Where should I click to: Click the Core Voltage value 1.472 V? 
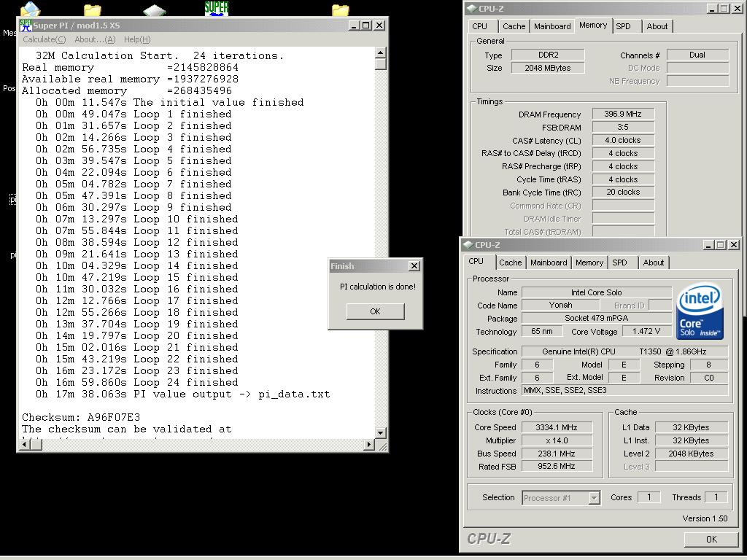click(x=646, y=331)
